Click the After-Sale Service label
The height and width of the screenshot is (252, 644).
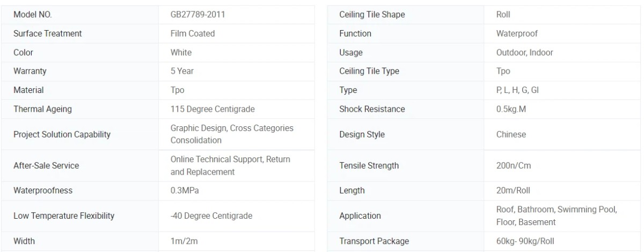[46, 165]
